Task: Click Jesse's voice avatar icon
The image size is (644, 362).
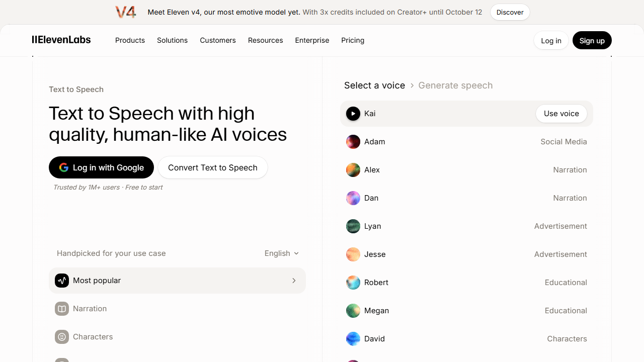Action: pos(353,254)
